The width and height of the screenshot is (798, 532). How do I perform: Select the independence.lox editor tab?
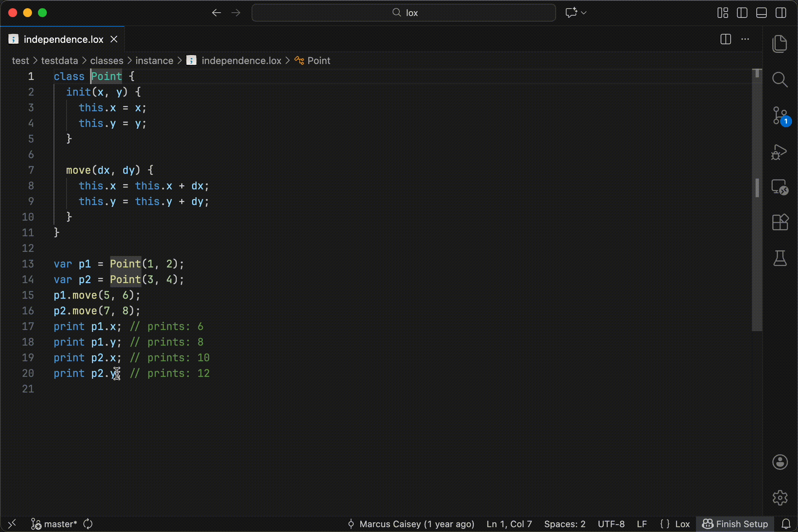click(63, 39)
